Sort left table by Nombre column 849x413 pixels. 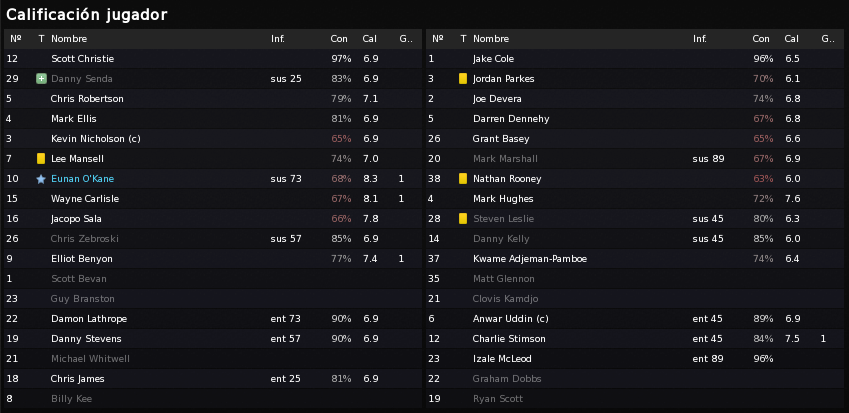69,39
